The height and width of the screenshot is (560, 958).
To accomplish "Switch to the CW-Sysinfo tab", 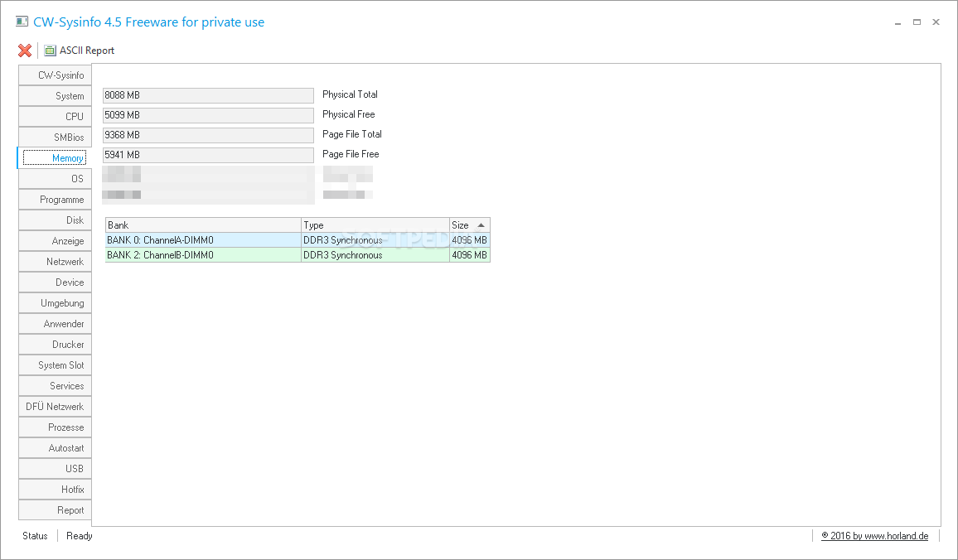I will 55,75.
